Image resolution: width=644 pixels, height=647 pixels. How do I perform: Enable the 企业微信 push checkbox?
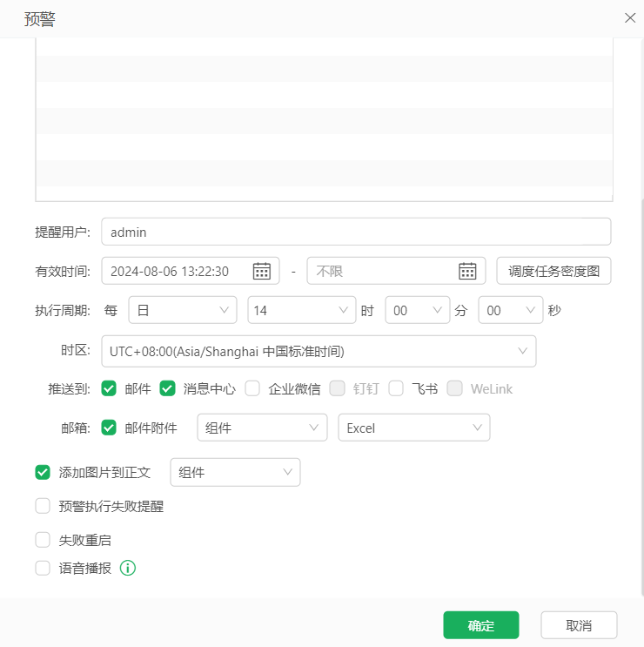[252, 389]
